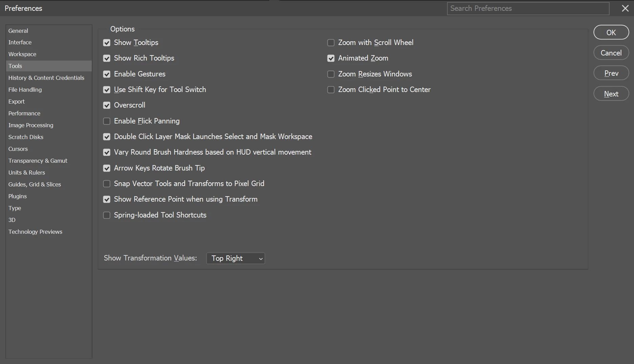The width and height of the screenshot is (634, 364).
Task: Select Plugins preferences category
Action: [49, 196]
